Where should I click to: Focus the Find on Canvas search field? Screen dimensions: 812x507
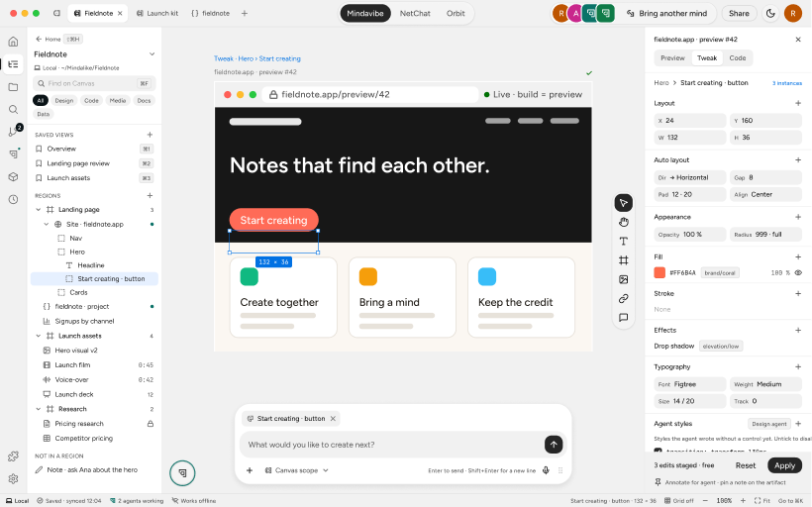point(94,83)
